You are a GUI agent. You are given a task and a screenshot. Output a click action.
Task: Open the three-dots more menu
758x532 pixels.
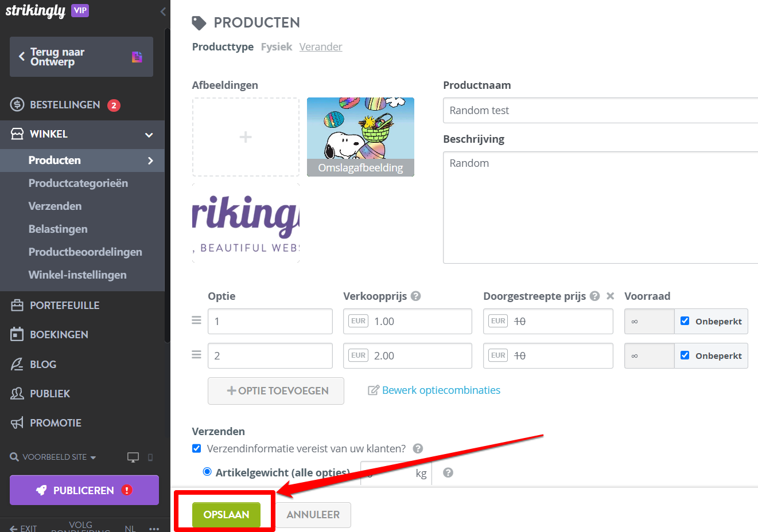154,529
